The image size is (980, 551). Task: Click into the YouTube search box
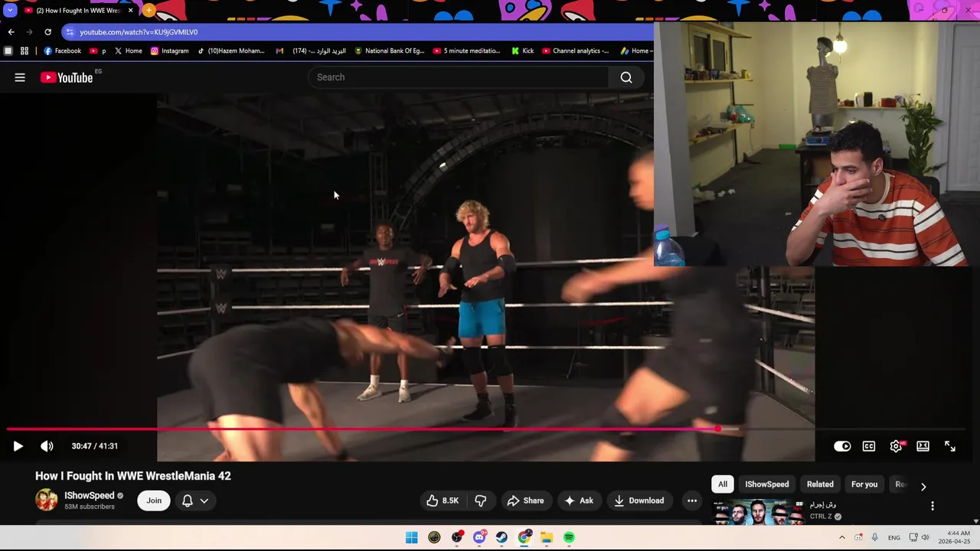point(459,77)
